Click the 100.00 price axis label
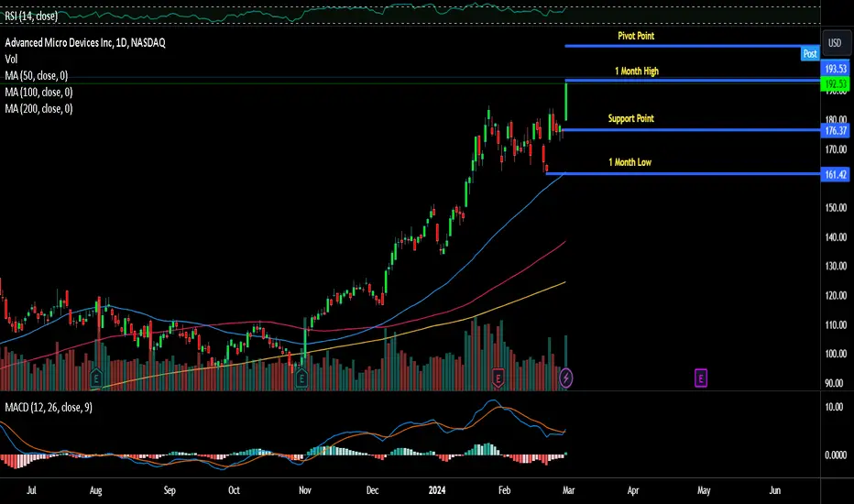Viewport: 854px width, 504px height. click(x=836, y=354)
